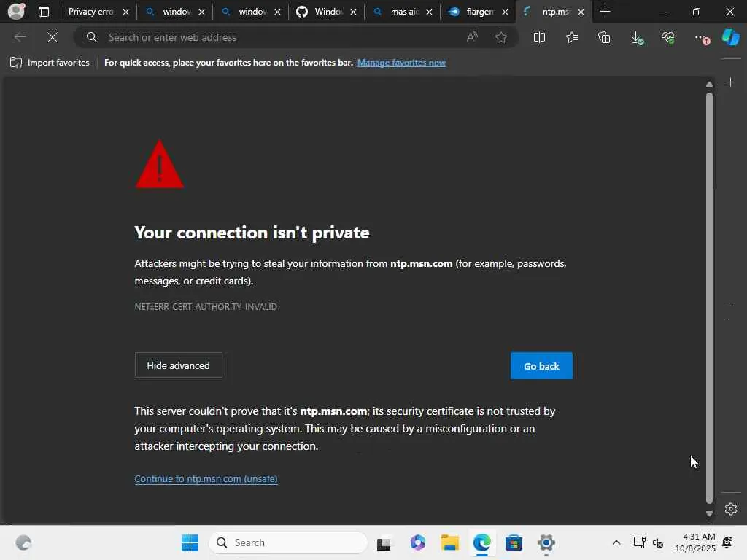Screen dimensions: 747x560
Task: Open Browser essentials heart icon
Action: pos(668,38)
